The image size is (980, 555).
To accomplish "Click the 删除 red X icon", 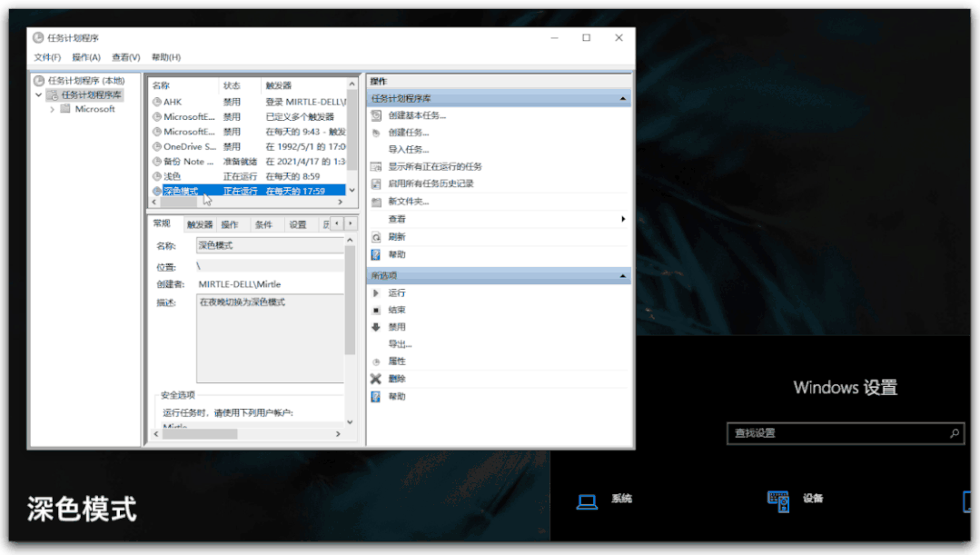I will [376, 379].
